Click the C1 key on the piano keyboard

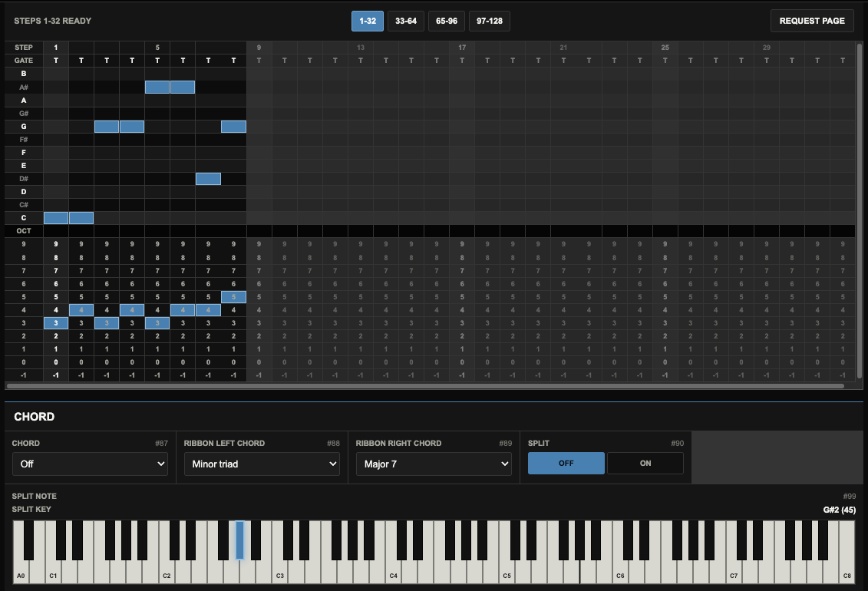click(x=53, y=573)
